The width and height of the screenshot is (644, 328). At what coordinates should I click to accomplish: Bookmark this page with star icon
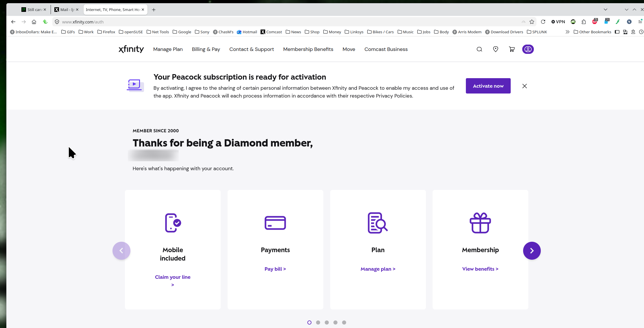(x=532, y=22)
